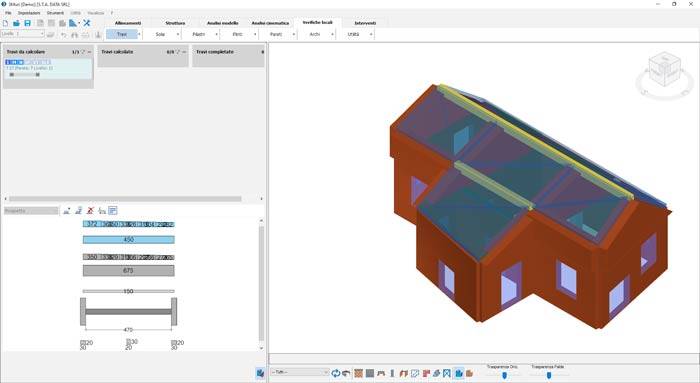Screen dimensions: 700x383
Task: Expand the Travi dropdown arrow
Action: point(139,34)
